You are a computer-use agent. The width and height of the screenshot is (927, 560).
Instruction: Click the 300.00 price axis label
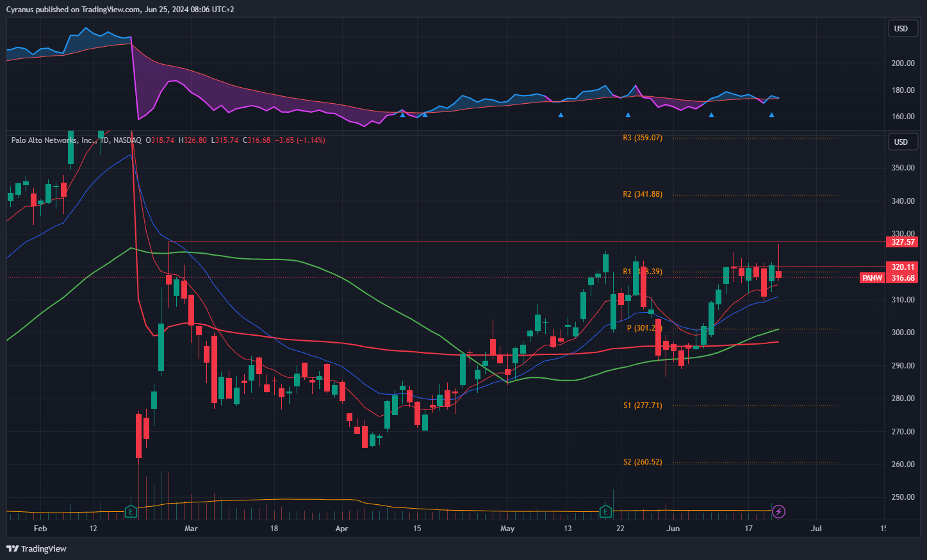tap(903, 333)
